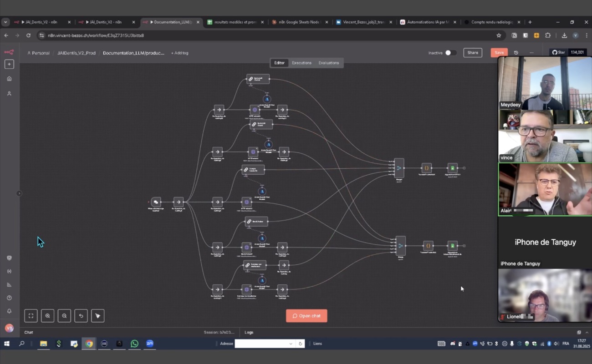Viewport: 592px width, 364px height.
Task: Switch to the Executions tab
Action: coord(301,63)
